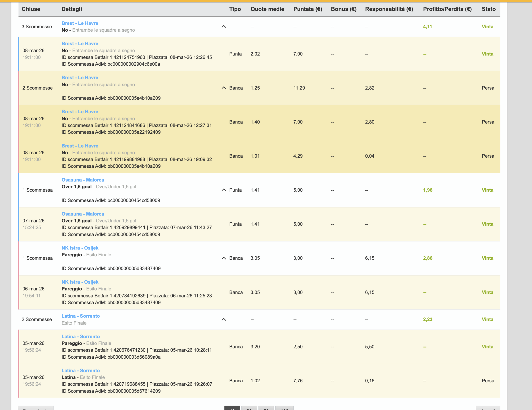Open Brest - Le Havre link on Punta 2.02 bet
This screenshot has height=410, width=532.
pyautogui.click(x=80, y=43)
